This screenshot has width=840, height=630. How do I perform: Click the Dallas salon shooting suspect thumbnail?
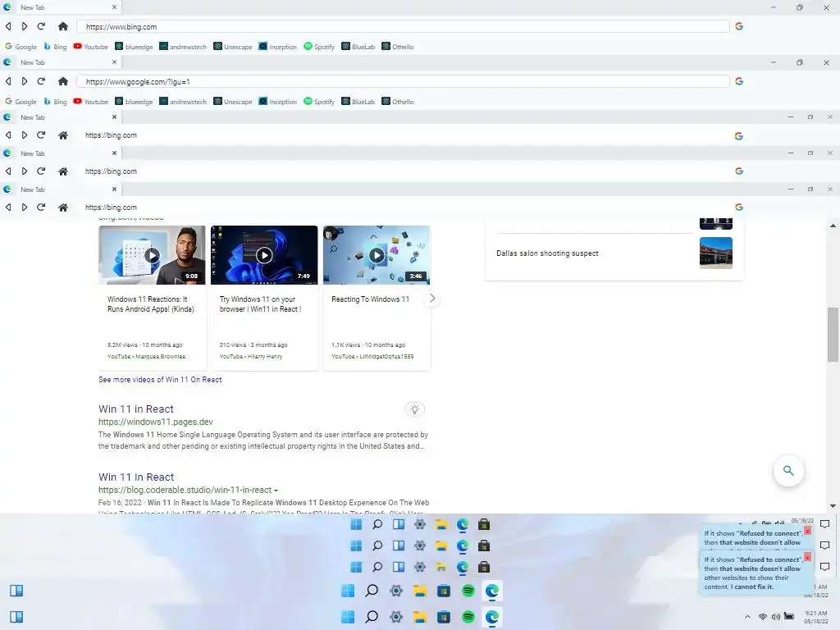click(x=715, y=253)
